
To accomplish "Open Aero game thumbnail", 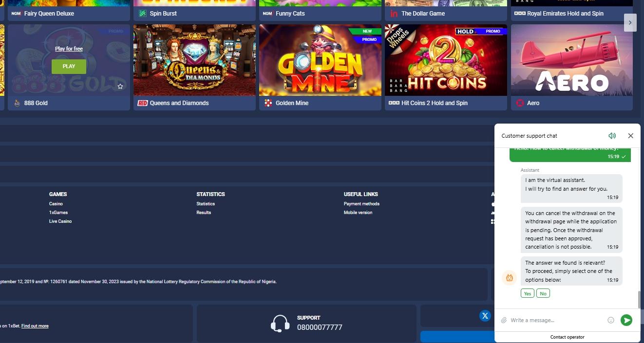I will coord(572,60).
